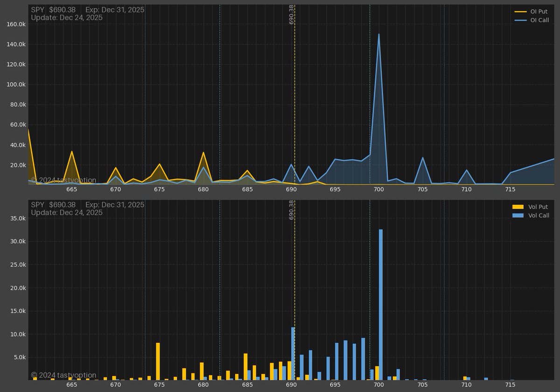Click 'Update: Dec 24, 2025' in volume chart
This screenshot has height=392, width=560.
coord(67,213)
